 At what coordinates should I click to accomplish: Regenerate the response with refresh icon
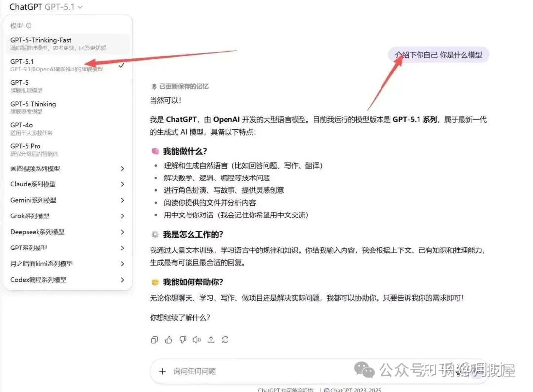225,340
